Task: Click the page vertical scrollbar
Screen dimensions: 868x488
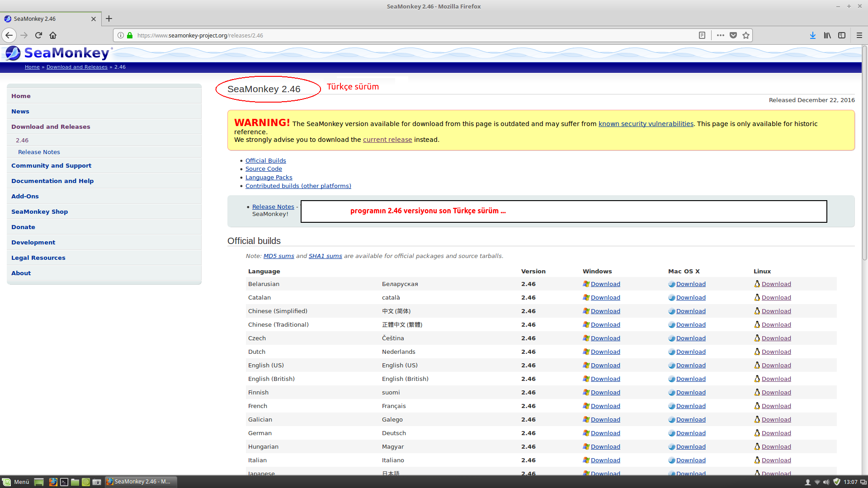Action: coord(864,154)
